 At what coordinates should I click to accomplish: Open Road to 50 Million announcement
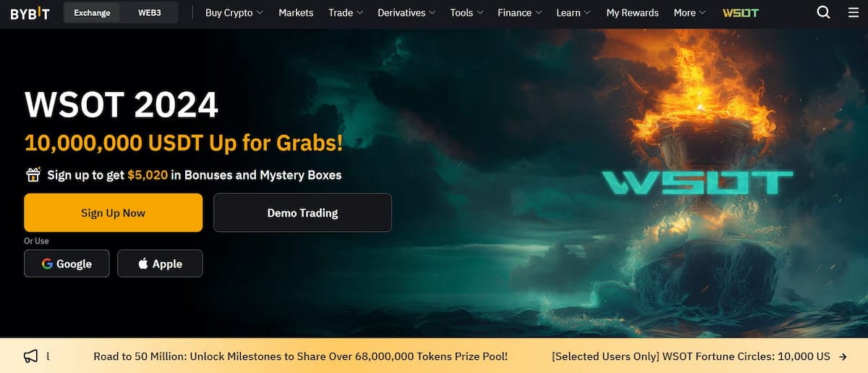301,356
